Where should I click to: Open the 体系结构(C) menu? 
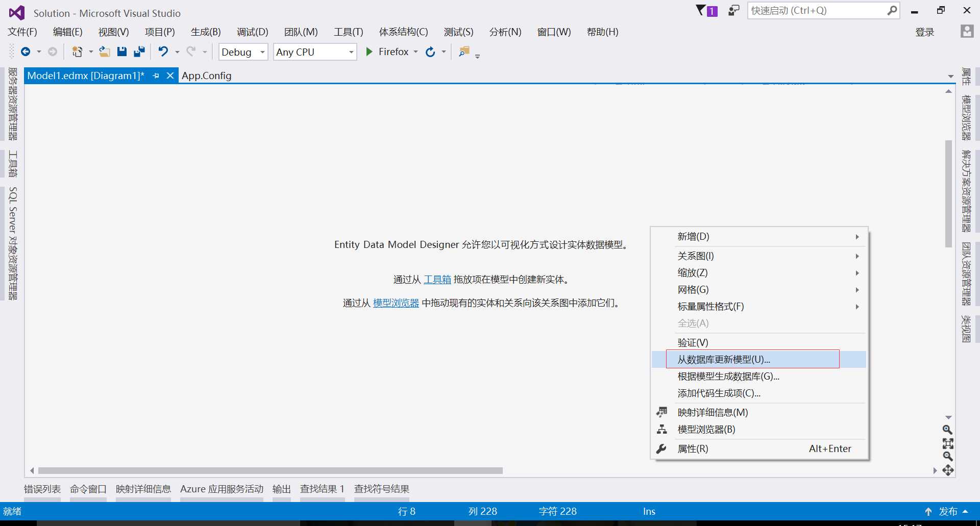(x=403, y=32)
